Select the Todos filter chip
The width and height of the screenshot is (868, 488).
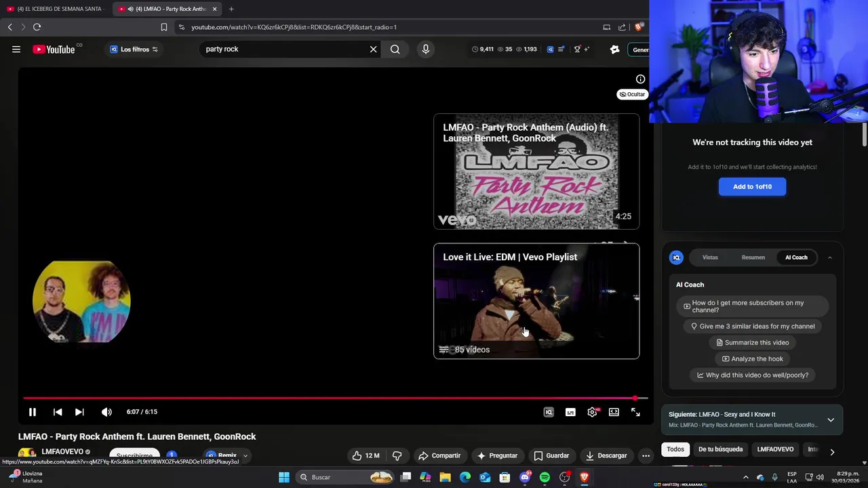pyautogui.click(x=675, y=449)
